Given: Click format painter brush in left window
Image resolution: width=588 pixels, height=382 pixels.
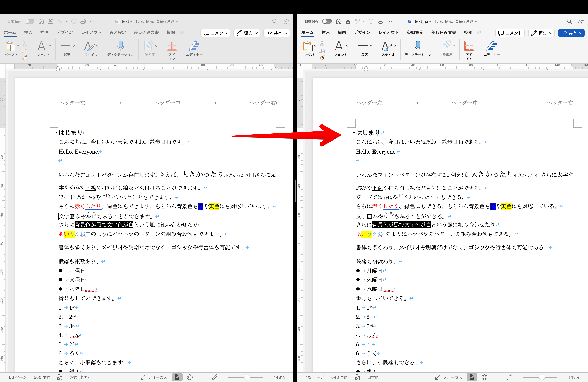Looking at the screenshot, I should pyautogui.click(x=24, y=58).
